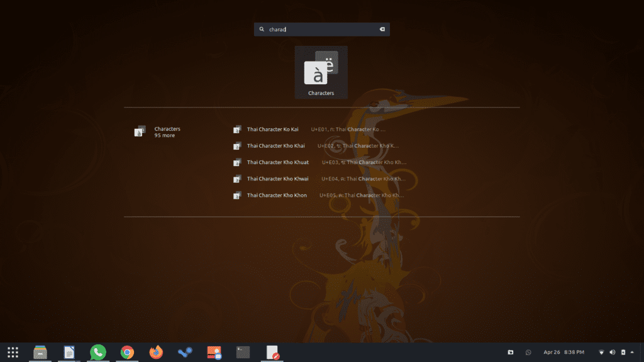Open the Show Applications grid
Screen dimensions: 644x362
13,353
